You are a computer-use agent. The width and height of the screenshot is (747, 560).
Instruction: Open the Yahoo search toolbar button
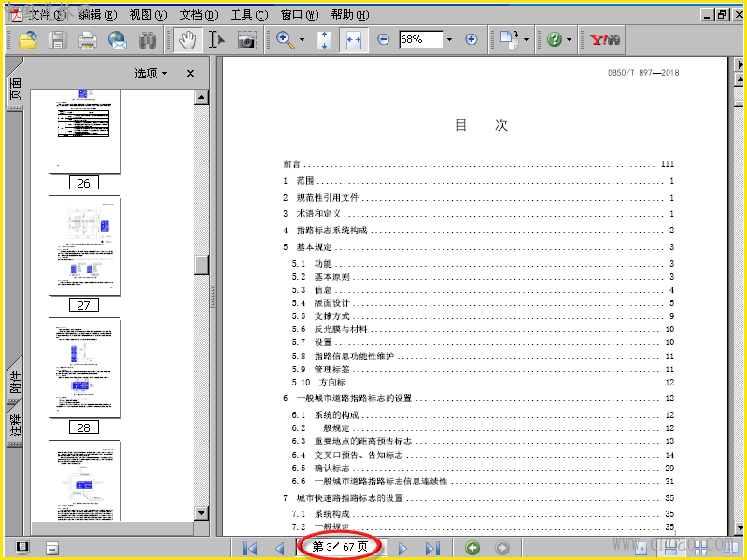coord(604,39)
